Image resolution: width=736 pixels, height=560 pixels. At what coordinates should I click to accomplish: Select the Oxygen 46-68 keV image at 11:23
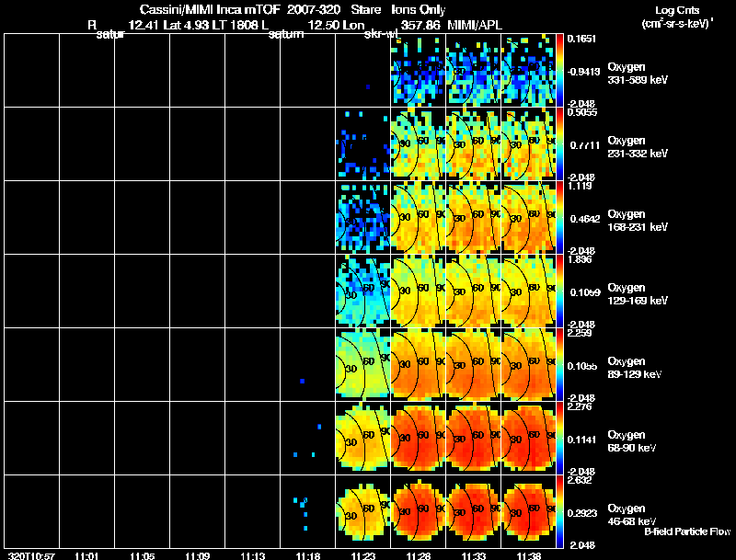(x=362, y=511)
